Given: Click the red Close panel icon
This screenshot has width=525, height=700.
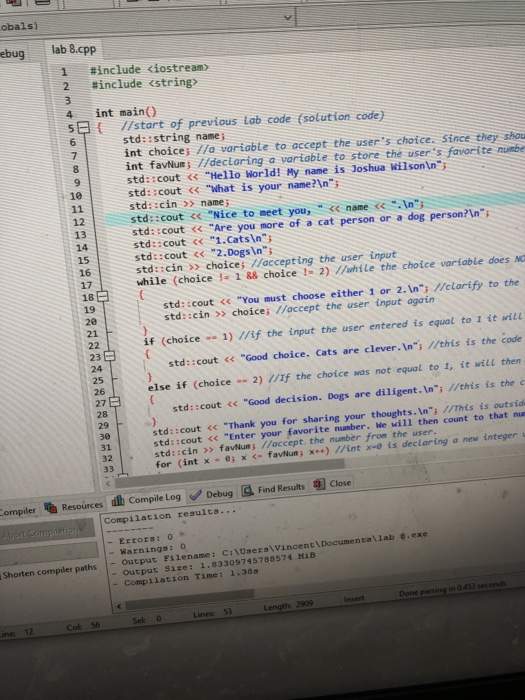Looking at the screenshot, I should coord(318,484).
